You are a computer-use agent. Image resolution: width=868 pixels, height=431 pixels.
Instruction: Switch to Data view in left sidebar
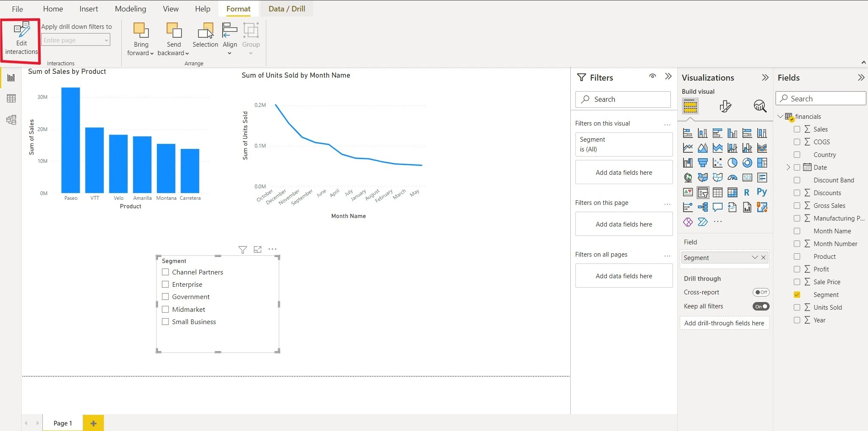click(11, 98)
